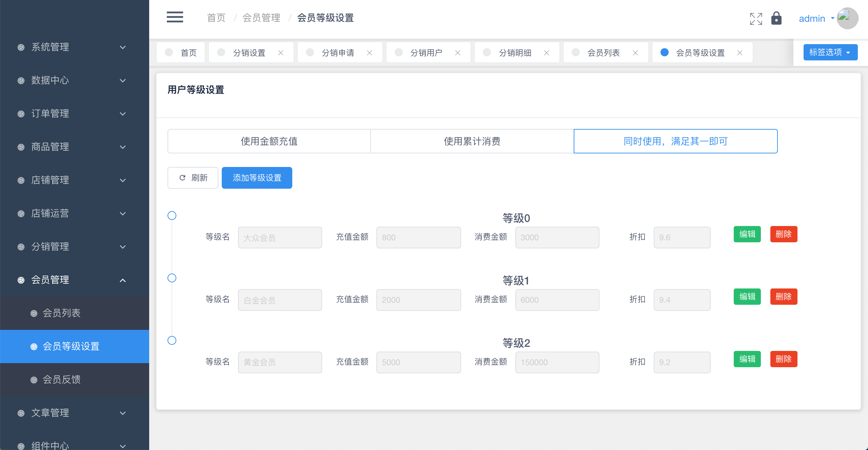
Task: Select 同时使用，满足其一即可 option
Action: (675, 141)
